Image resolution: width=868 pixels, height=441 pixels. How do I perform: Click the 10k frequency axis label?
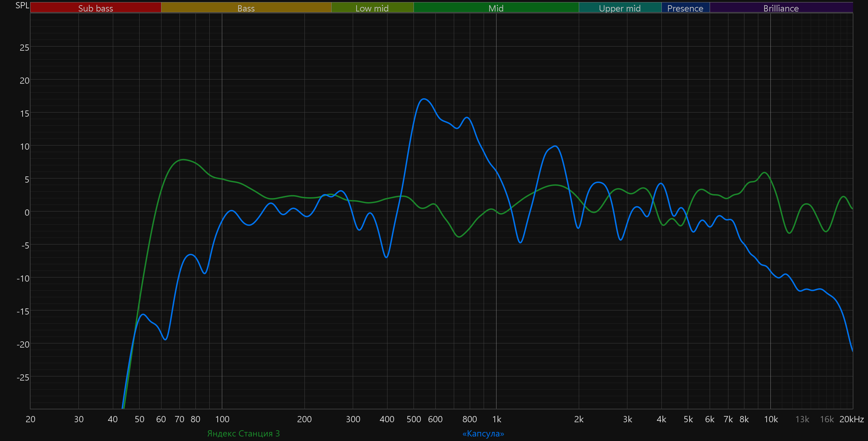tap(771, 419)
